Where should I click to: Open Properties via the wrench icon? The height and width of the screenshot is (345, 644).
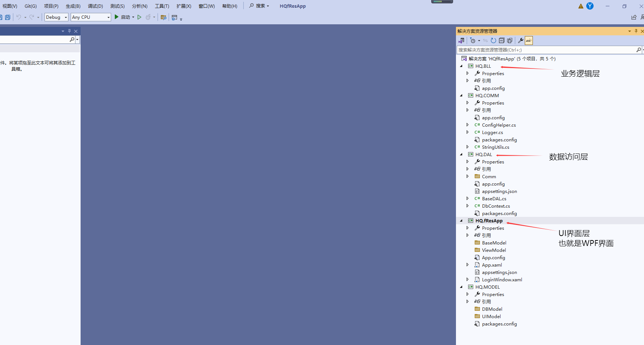[x=521, y=41]
